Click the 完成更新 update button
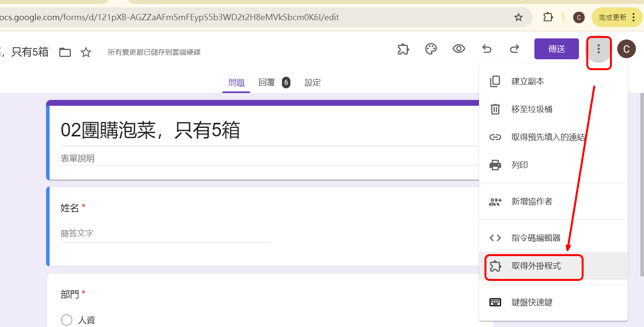 [x=612, y=17]
